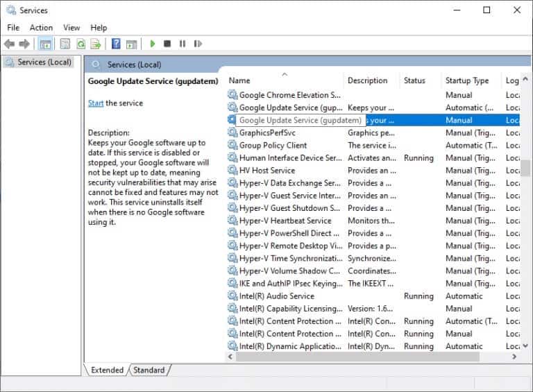Click Manual startup type of highlighted gupdatem row
The width and height of the screenshot is (533, 392).
459,120
